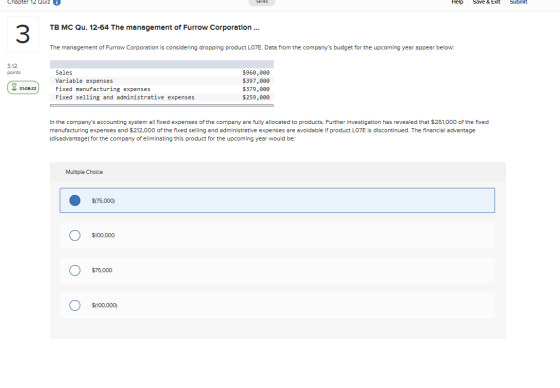Click the Fixed manufacturing expenses row

pyautogui.click(x=162, y=89)
